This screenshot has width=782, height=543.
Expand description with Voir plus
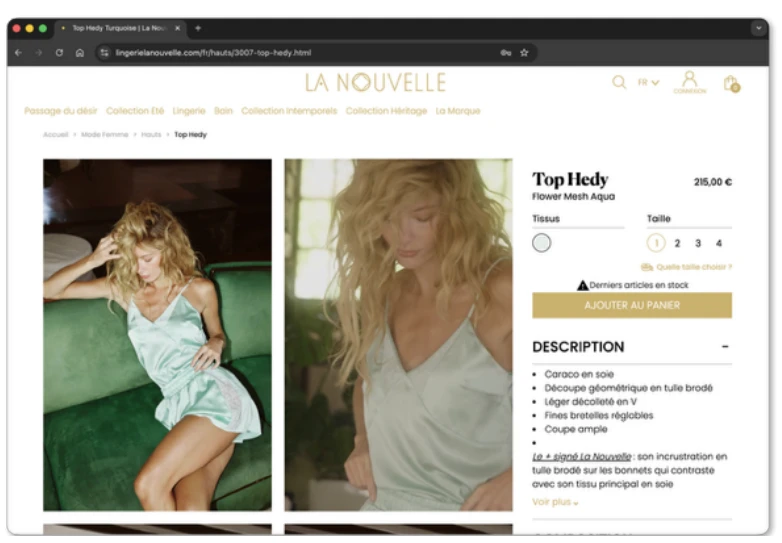(555, 502)
